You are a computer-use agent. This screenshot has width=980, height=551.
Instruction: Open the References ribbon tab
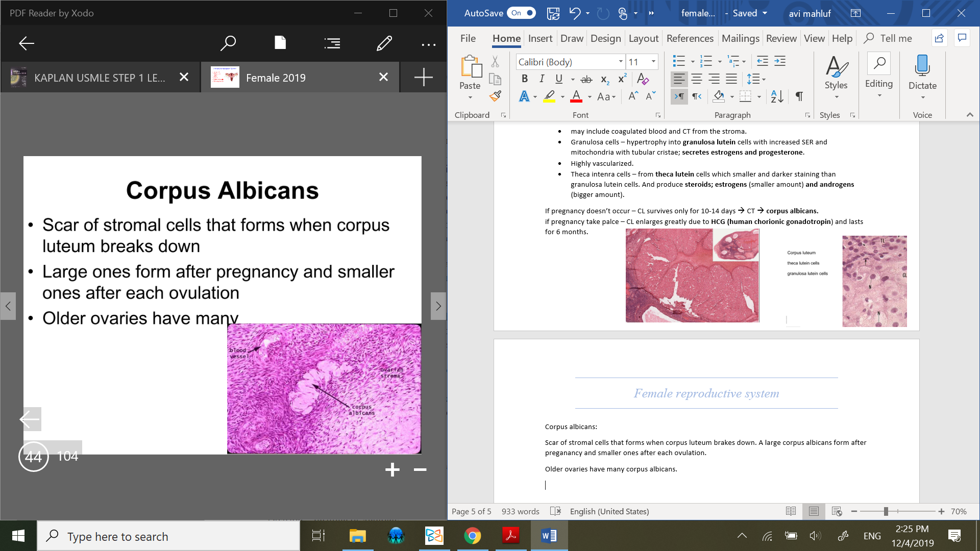click(x=690, y=38)
